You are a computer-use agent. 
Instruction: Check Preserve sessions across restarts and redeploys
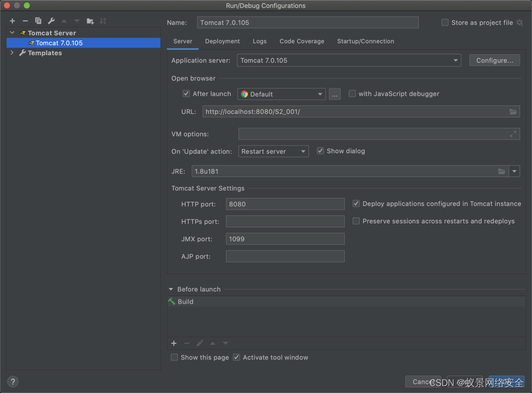(356, 221)
